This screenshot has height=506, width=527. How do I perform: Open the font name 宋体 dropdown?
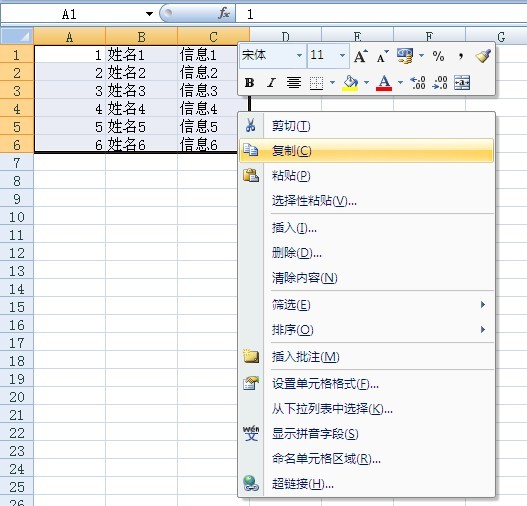299,55
